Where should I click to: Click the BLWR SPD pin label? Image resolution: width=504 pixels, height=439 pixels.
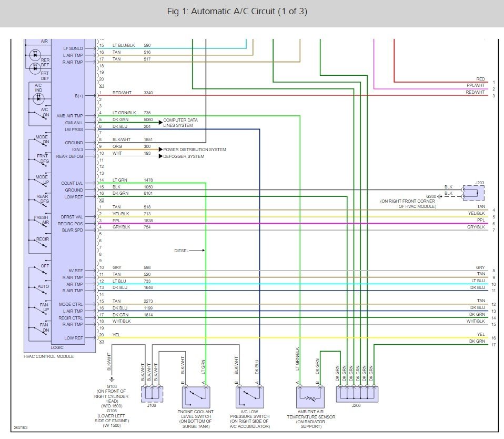(73, 230)
